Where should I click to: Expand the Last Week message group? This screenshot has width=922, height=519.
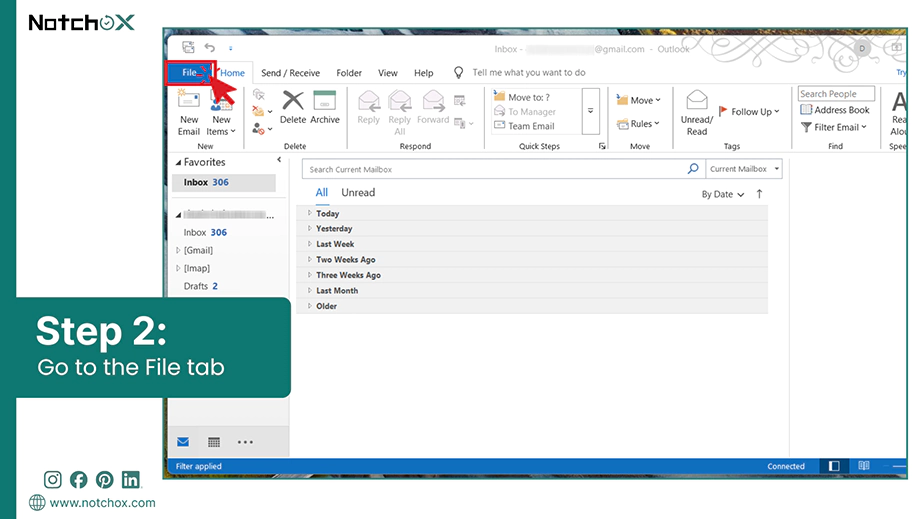(x=310, y=244)
